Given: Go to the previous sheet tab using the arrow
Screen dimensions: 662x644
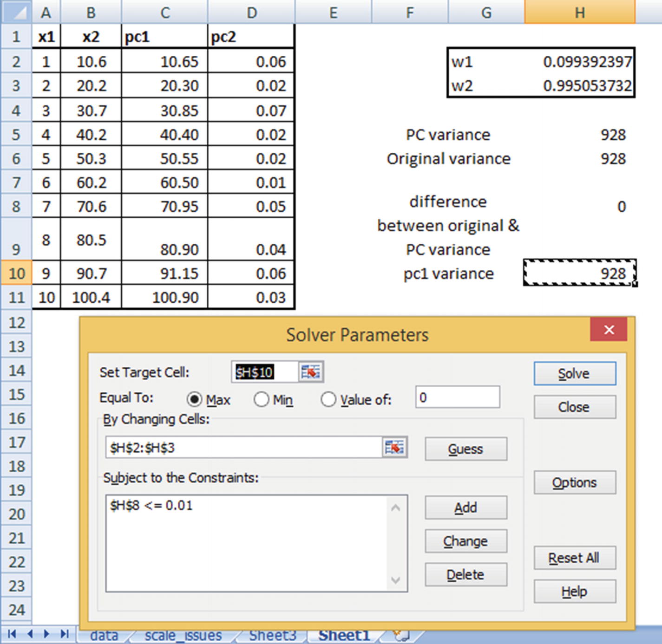Looking at the screenshot, I should [30, 634].
